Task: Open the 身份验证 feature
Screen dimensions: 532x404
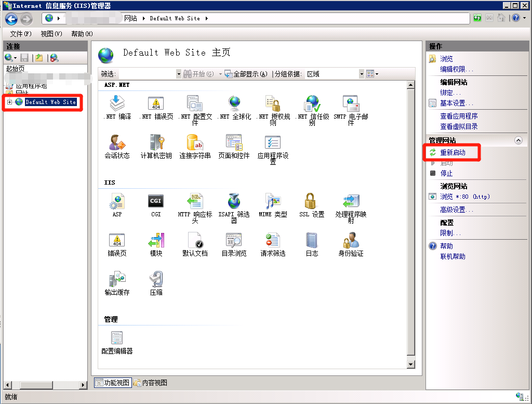Action: click(x=350, y=241)
